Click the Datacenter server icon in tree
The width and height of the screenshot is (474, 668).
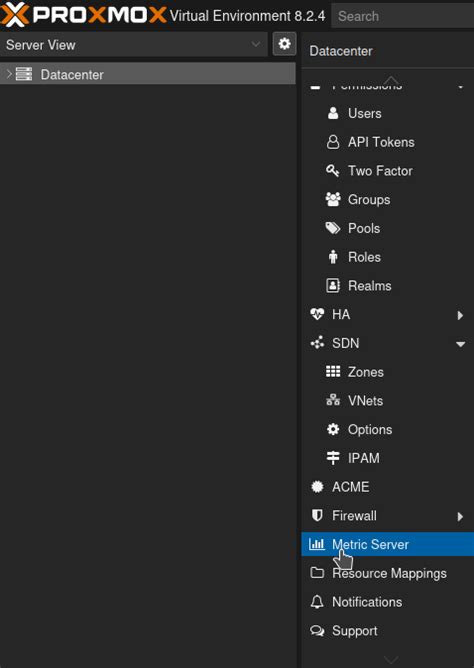[x=24, y=74]
